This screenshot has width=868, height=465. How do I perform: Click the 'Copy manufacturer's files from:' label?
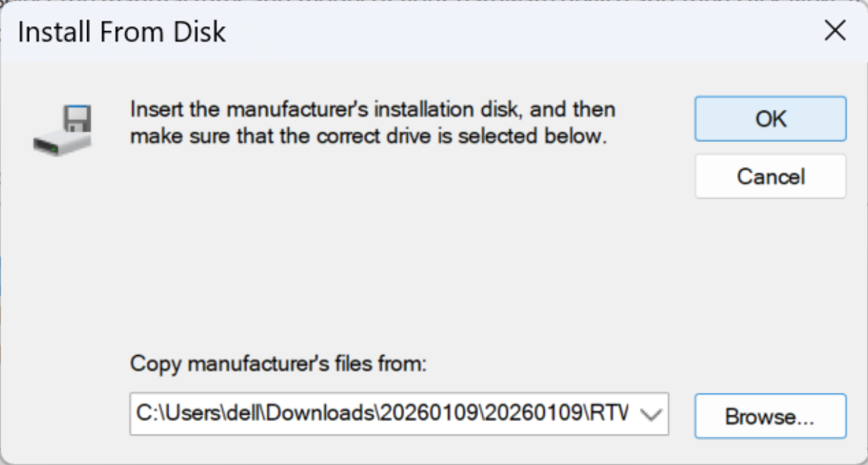[x=279, y=364]
